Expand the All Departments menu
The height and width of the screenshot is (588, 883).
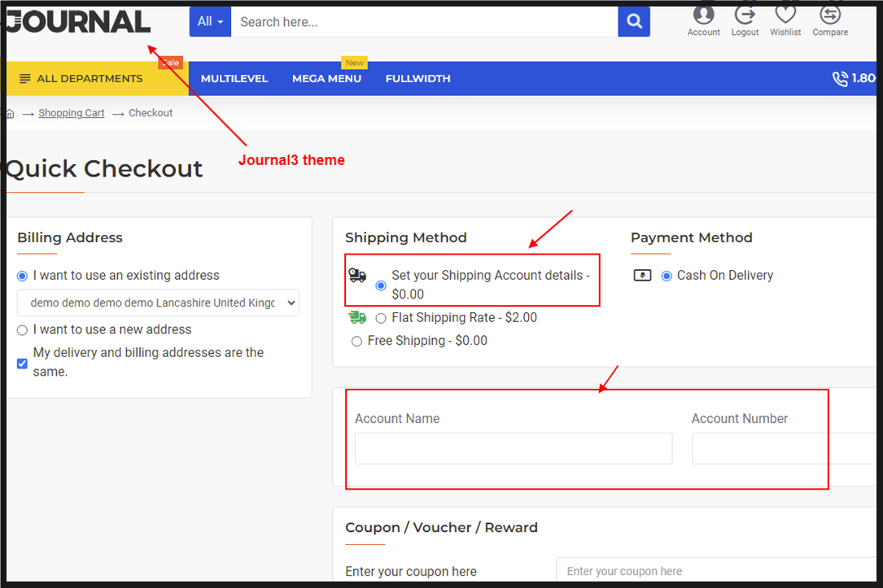pos(81,79)
